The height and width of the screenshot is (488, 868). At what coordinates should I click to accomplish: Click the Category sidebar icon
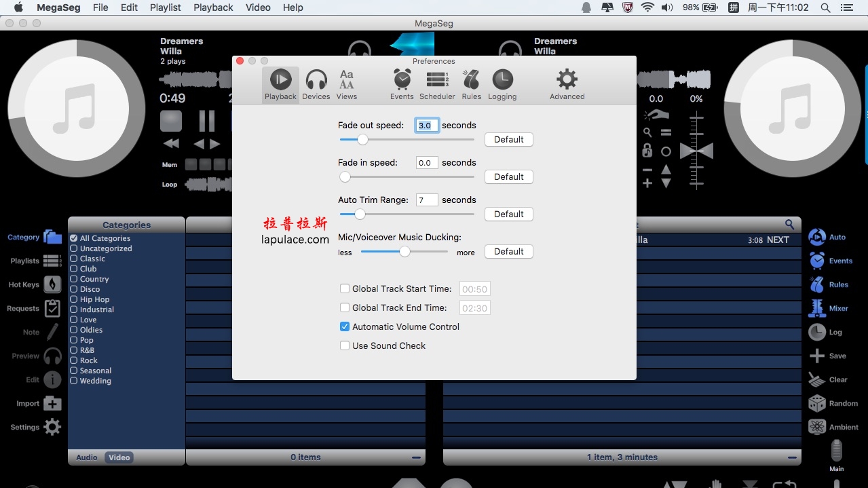[x=52, y=237]
